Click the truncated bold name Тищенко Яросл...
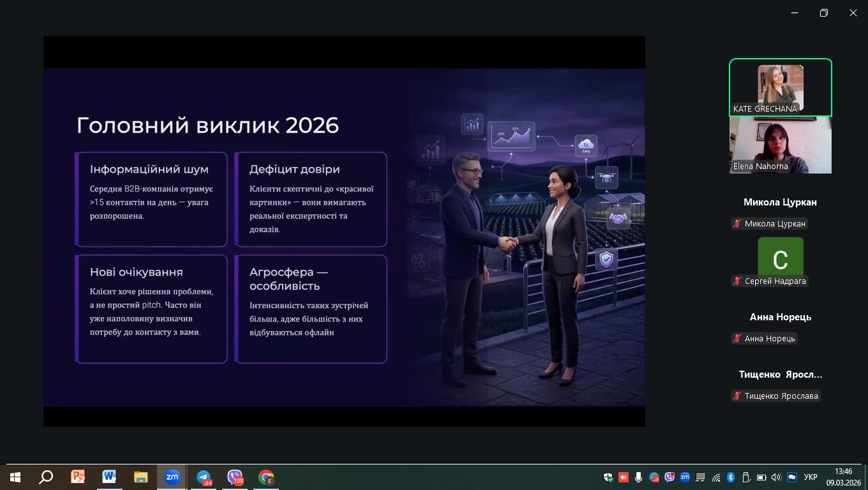Screen dimensions: 868x490 pos(781,374)
